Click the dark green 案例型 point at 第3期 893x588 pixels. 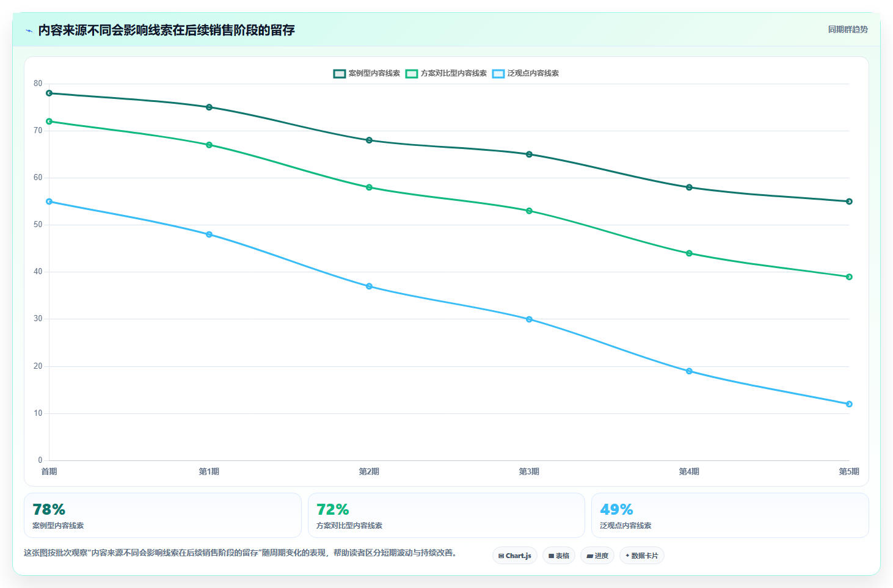click(529, 154)
